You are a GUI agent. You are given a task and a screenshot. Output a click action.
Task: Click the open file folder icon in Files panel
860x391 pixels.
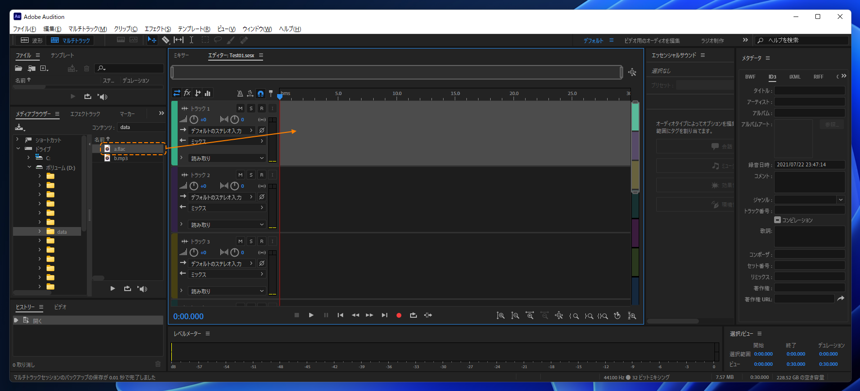[19, 69]
